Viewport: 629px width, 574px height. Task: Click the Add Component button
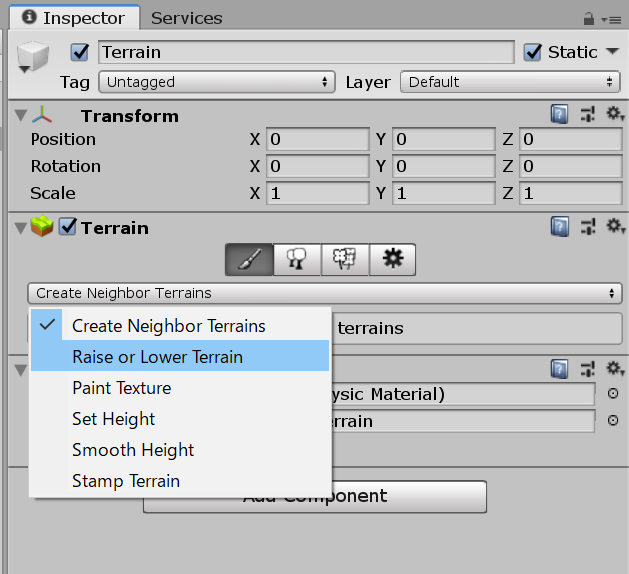pos(314,496)
